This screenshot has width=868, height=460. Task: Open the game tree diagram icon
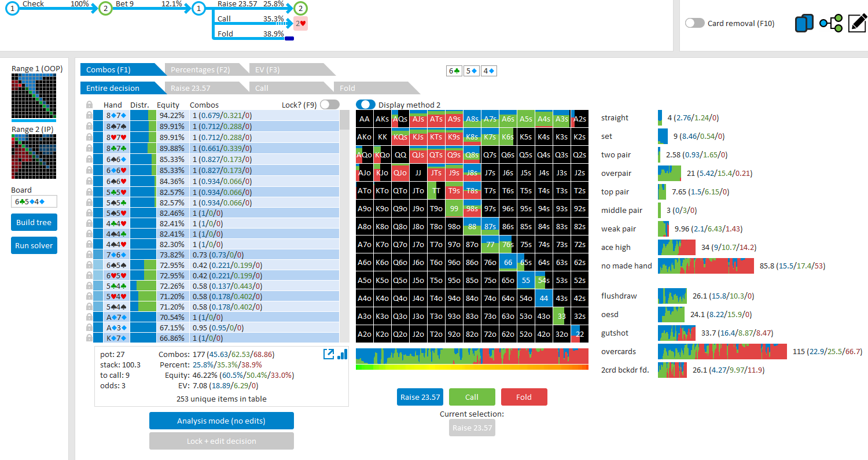pyautogui.click(x=830, y=23)
